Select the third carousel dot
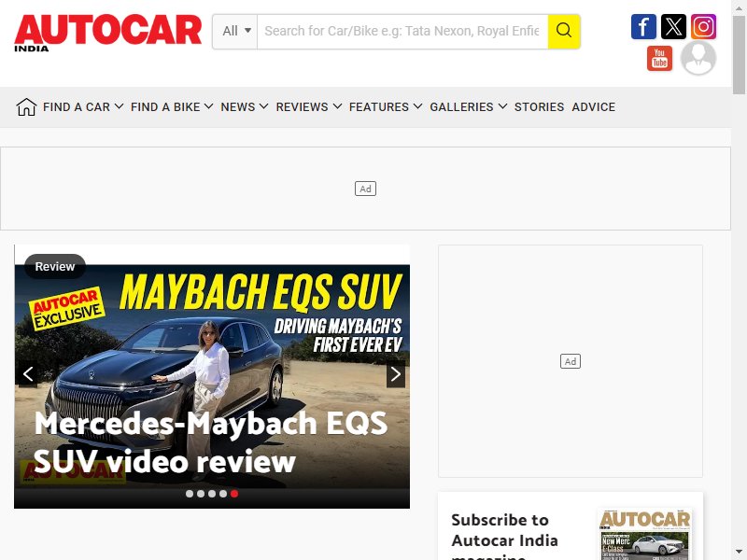747x560 pixels. point(212,494)
